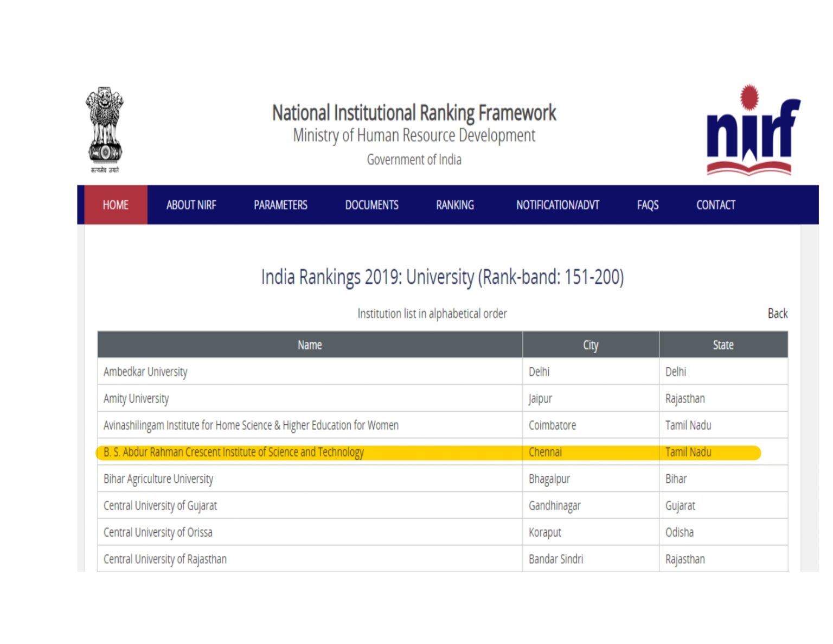The width and height of the screenshot is (833, 644).
Task: Select PARAMETERS in the navigation bar
Action: point(280,205)
